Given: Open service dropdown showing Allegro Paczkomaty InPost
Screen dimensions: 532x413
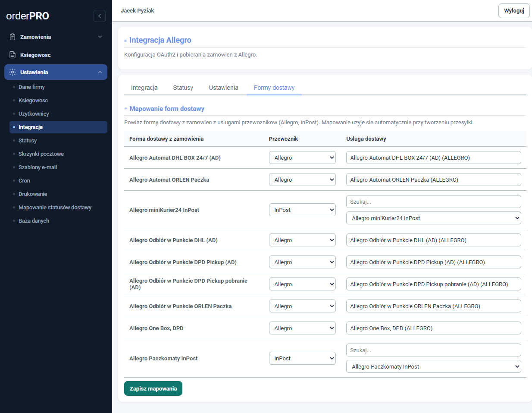Looking at the screenshot, I should click(x=433, y=367).
